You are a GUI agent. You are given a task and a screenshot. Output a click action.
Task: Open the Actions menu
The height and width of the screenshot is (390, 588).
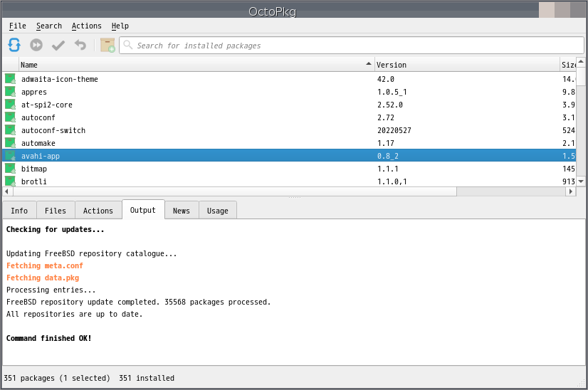87,26
